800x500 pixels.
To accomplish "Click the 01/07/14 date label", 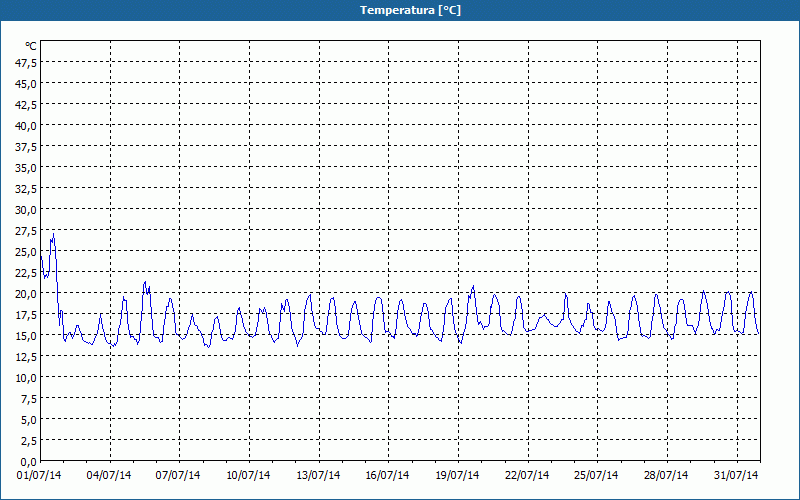I will pyautogui.click(x=39, y=476).
